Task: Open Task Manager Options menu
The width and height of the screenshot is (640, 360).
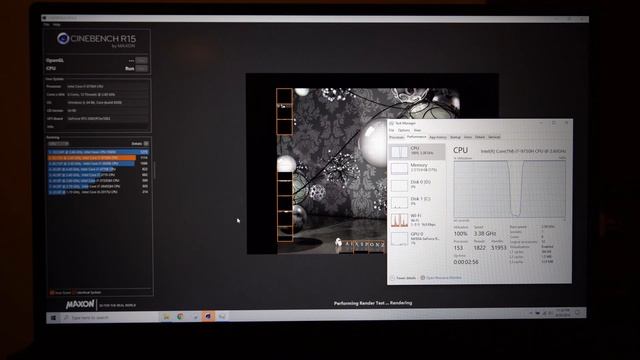Action: coord(404,130)
